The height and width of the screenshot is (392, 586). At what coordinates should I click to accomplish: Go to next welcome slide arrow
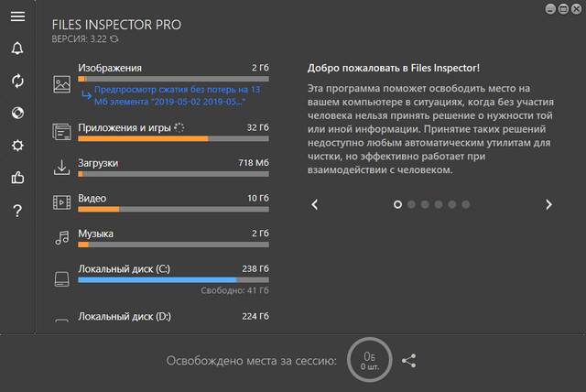tap(548, 204)
